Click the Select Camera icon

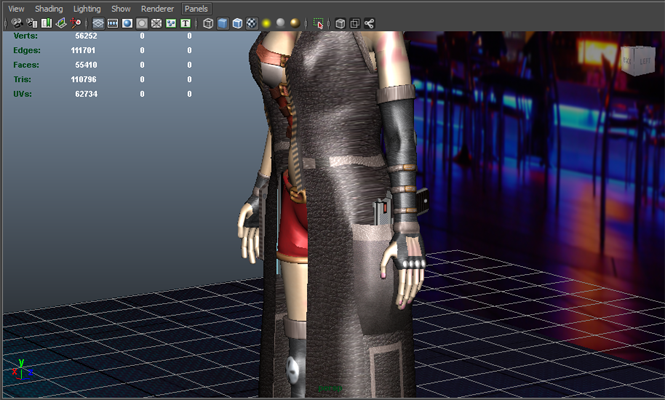pos(17,23)
